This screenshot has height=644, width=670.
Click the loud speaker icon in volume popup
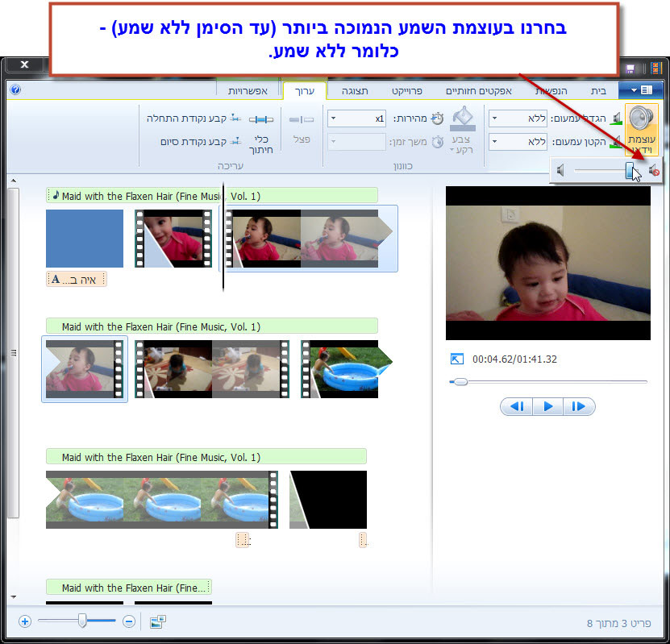coord(560,171)
